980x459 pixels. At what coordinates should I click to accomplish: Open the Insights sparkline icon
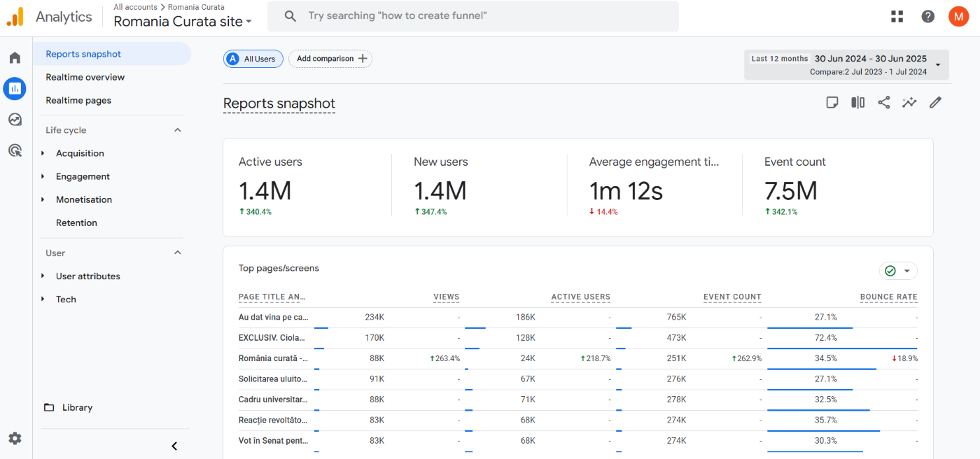click(x=909, y=103)
